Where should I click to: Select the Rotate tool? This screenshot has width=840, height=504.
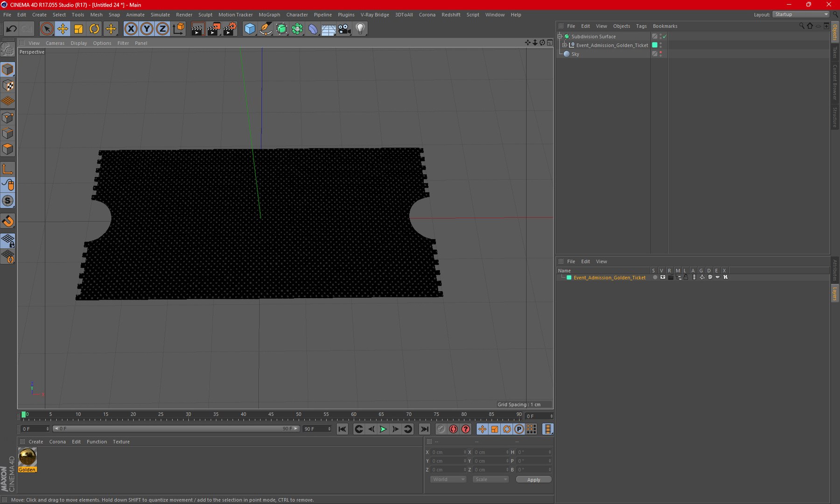click(x=94, y=29)
